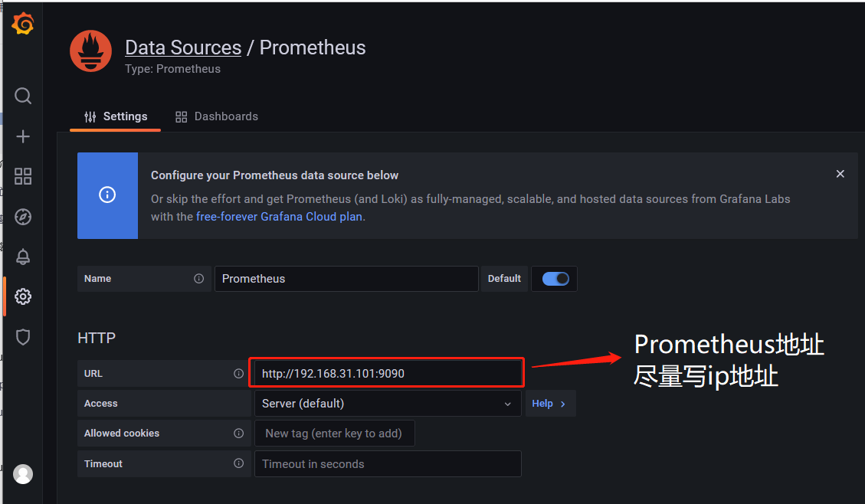Viewport: 865px width, 504px height.
Task: Open Explore from the sidebar
Action: (x=22, y=217)
